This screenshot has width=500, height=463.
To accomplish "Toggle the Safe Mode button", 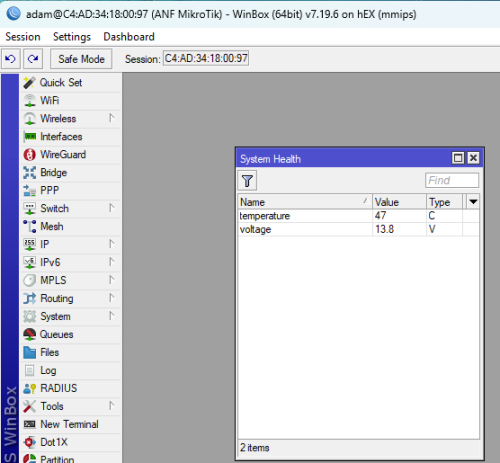I will 81,59.
